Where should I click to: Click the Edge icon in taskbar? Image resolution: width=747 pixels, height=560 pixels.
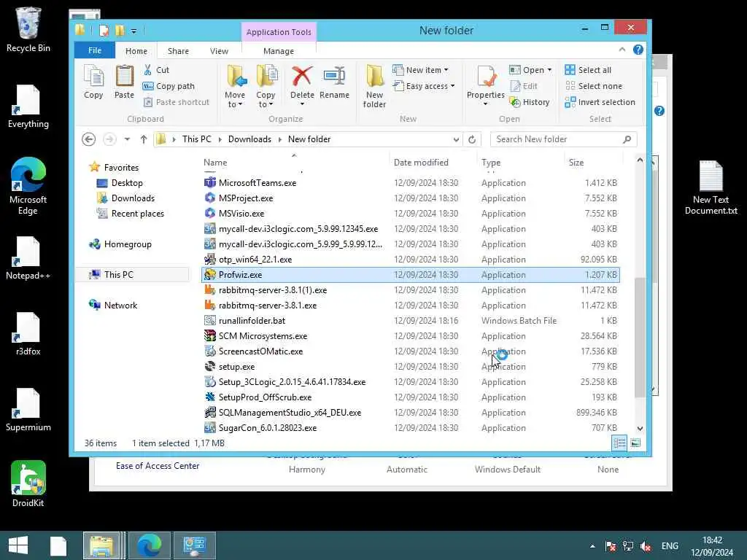(x=149, y=545)
